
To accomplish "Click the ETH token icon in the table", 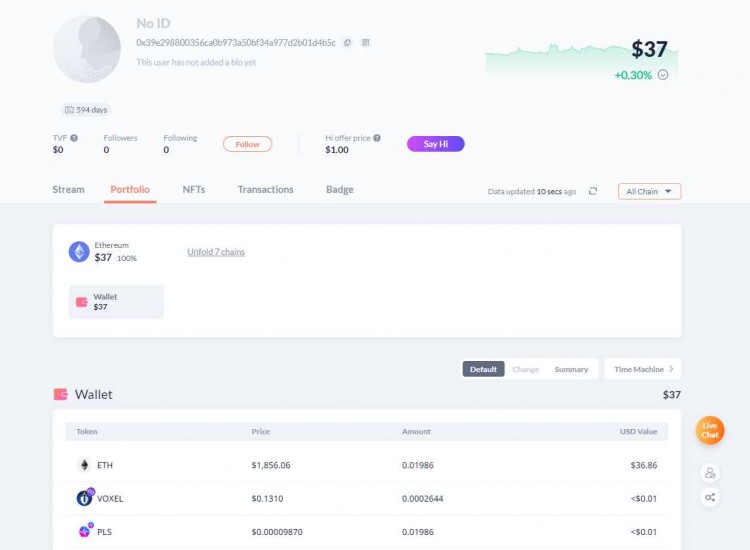I will click(84, 465).
